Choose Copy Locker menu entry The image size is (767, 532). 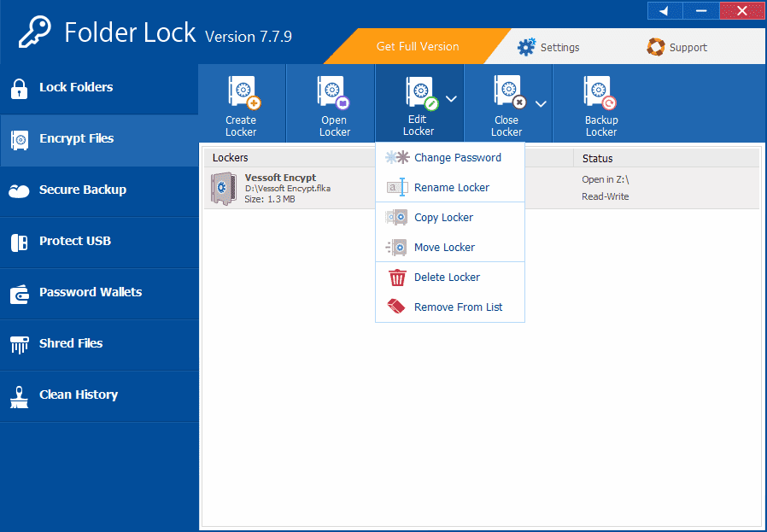tap(450, 217)
